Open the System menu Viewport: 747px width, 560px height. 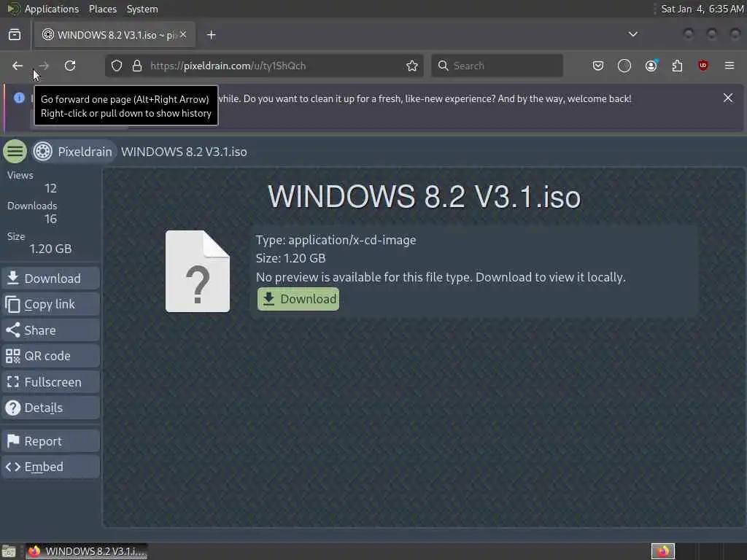coord(142,9)
